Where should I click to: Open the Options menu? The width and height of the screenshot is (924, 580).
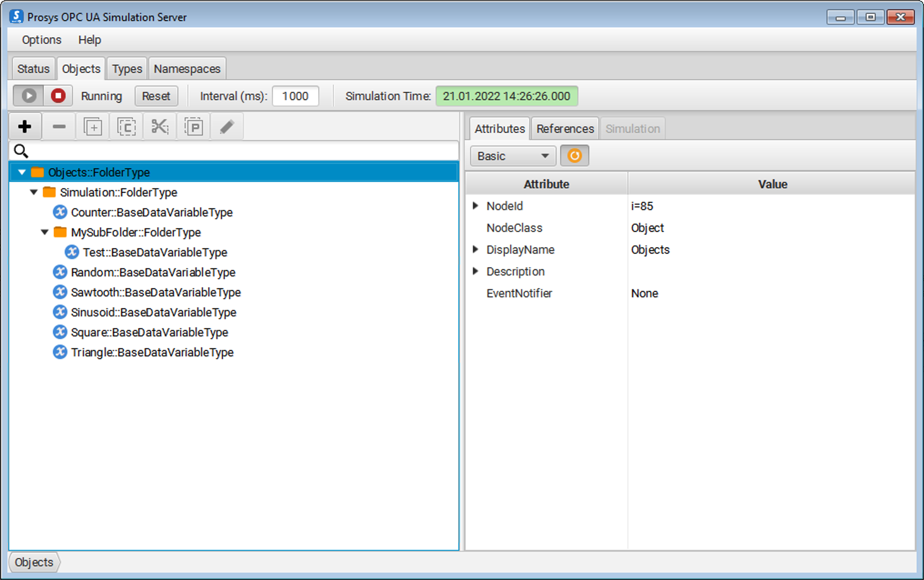pos(41,40)
